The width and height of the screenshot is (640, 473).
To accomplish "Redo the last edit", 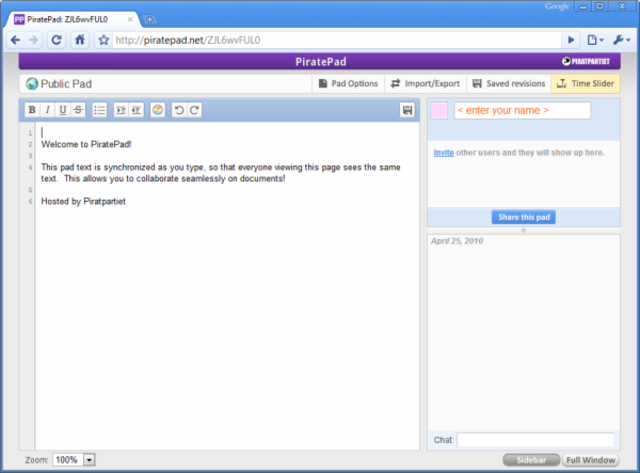I will tap(194, 110).
